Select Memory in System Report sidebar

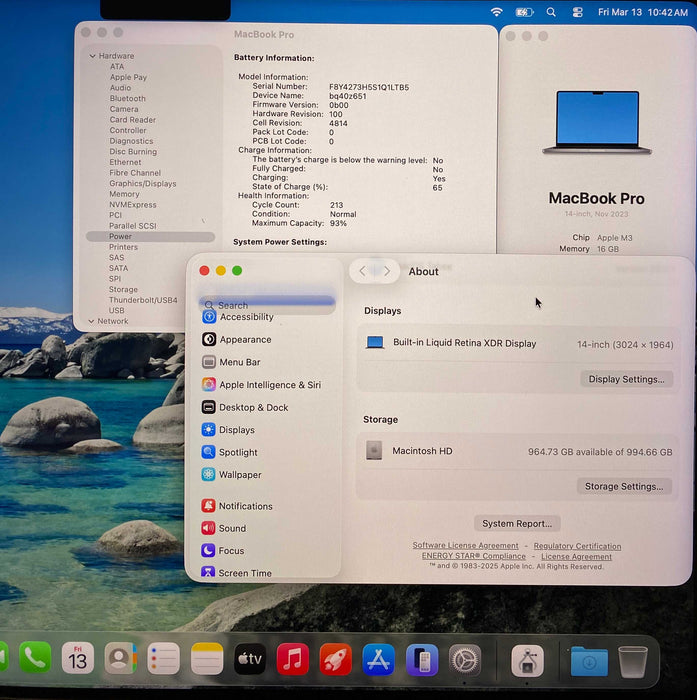(x=124, y=194)
